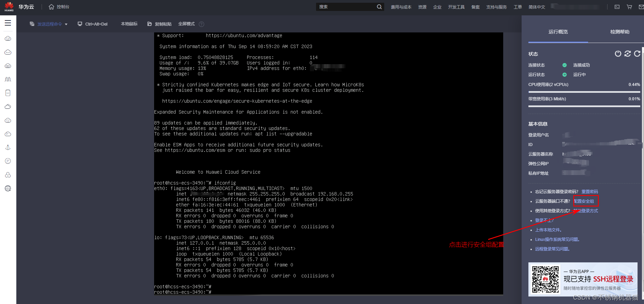The height and width of the screenshot is (304, 644).
Task: Click the 0.01% bandwidth usage value
Action: point(634,99)
